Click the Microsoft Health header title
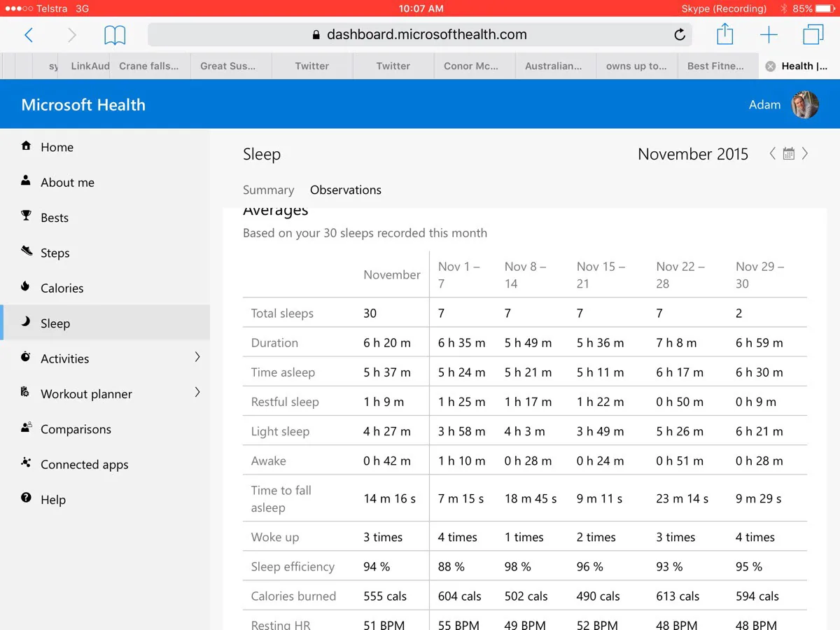Image resolution: width=840 pixels, height=630 pixels. coord(83,105)
